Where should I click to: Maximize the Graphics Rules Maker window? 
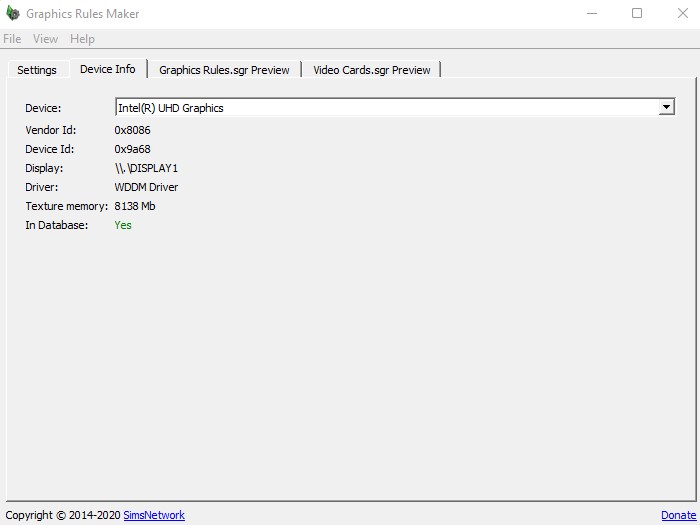[x=637, y=13]
